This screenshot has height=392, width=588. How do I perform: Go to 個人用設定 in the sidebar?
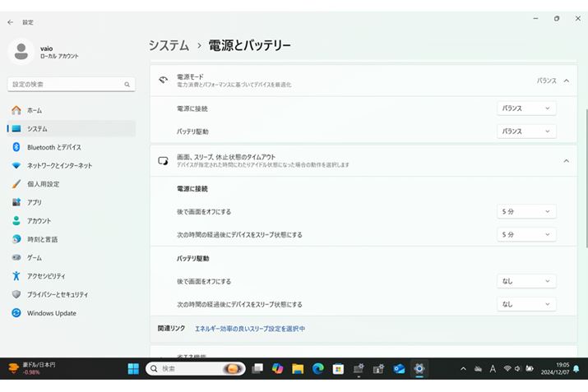pyautogui.click(x=43, y=184)
